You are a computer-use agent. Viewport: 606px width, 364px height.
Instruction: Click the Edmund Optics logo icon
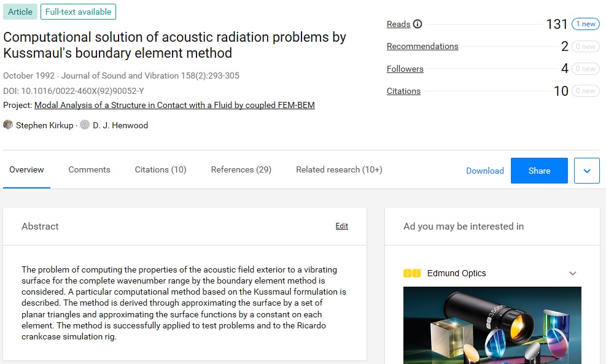tap(412, 273)
